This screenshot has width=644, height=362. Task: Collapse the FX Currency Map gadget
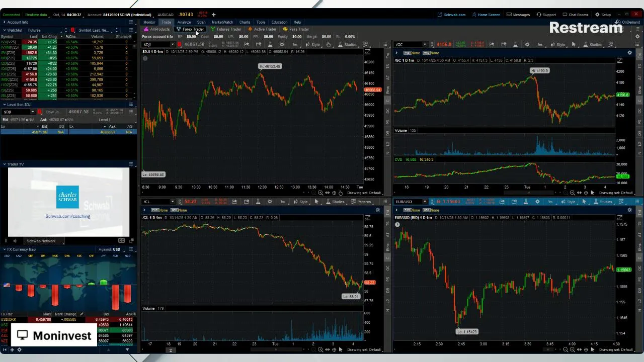(4, 249)
